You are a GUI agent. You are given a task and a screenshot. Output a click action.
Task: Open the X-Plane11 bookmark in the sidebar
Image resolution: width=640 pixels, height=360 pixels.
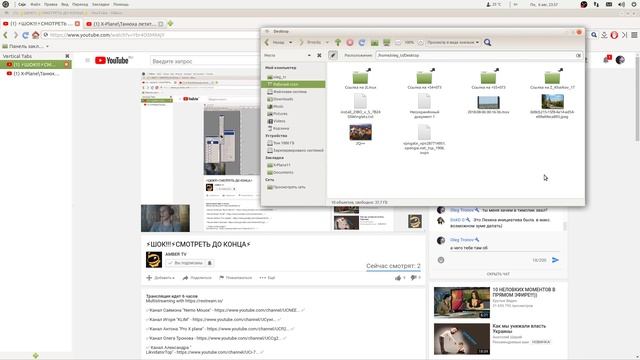coord(279,165)
